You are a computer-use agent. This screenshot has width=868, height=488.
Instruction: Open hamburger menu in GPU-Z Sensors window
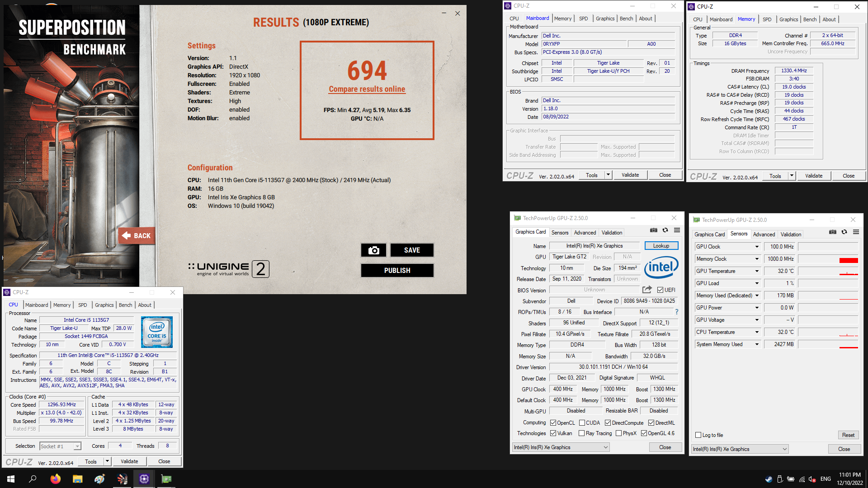[x=856, y=232]
